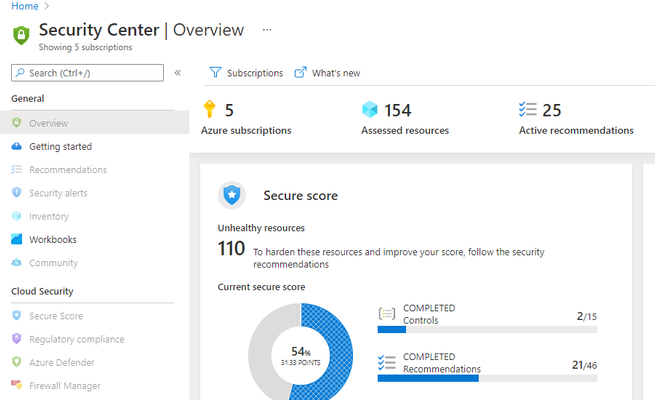Open Workbooks in the sidebar
The image size is (655, 400).
click(53, 240)
